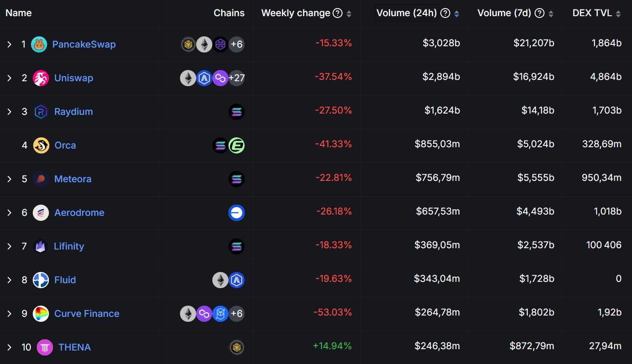Image resolution: width=632 pixels, height=364 pixels.
Task: Click the Curve Finance rainbow logo
Action: tap(41, 313)
